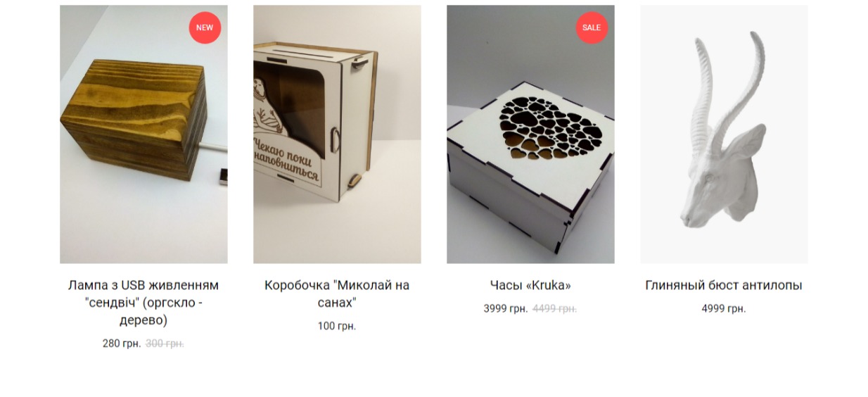Click the 100 грн. price label
Viewport: 868px width, 397px height.
pos(337,326)
